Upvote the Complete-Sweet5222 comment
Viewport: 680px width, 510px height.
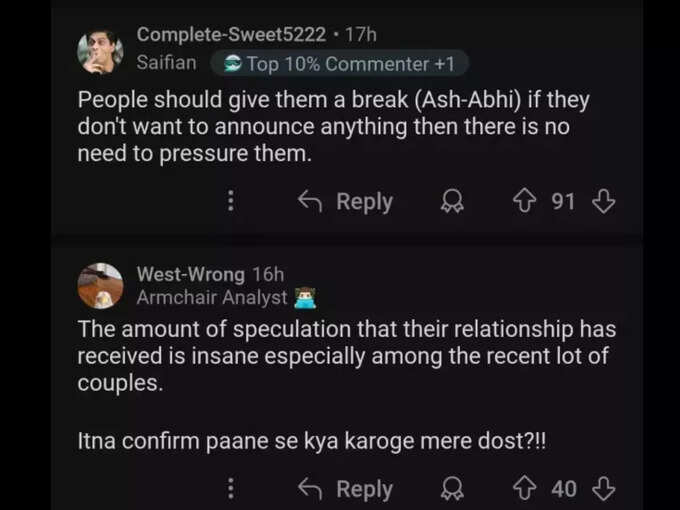(x=525, y=201)
